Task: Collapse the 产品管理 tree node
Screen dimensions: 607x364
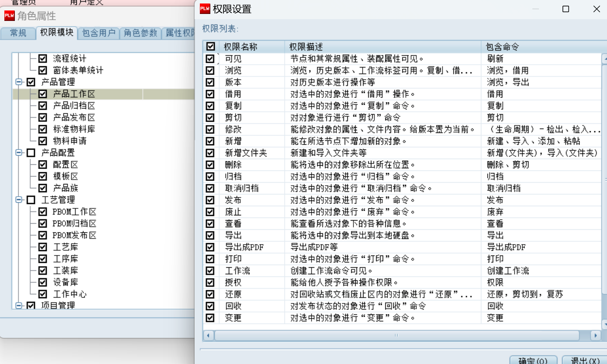Action: 19,82
